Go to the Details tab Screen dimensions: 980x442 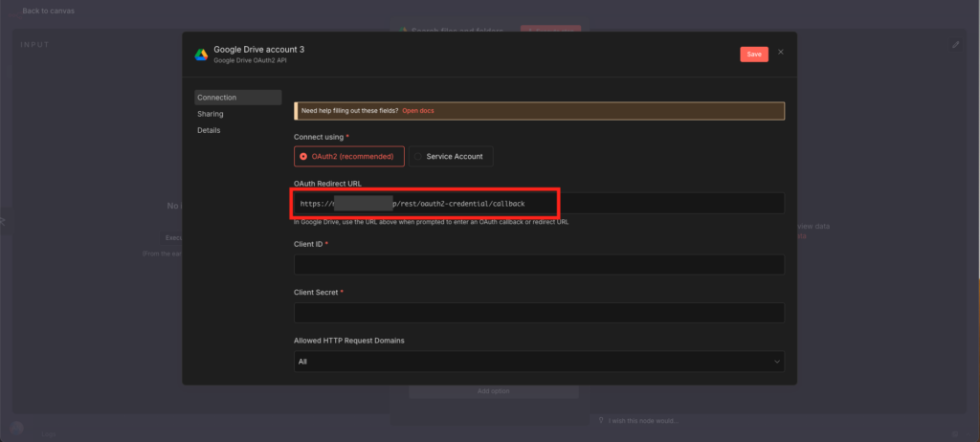(210, 130)
